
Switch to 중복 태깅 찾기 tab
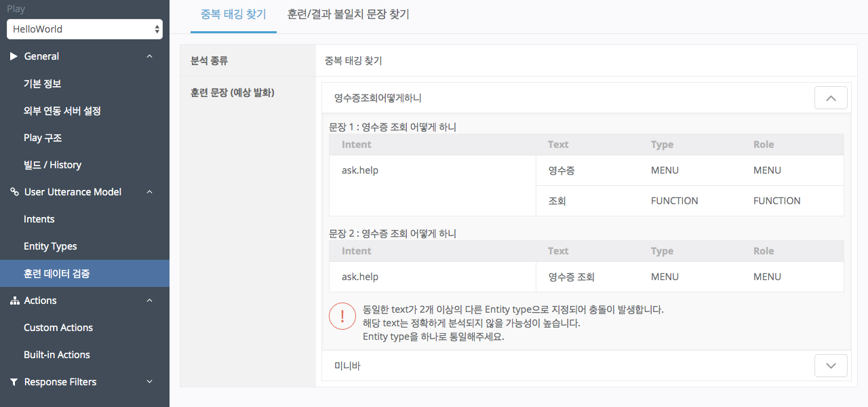(x=233, y=14)
